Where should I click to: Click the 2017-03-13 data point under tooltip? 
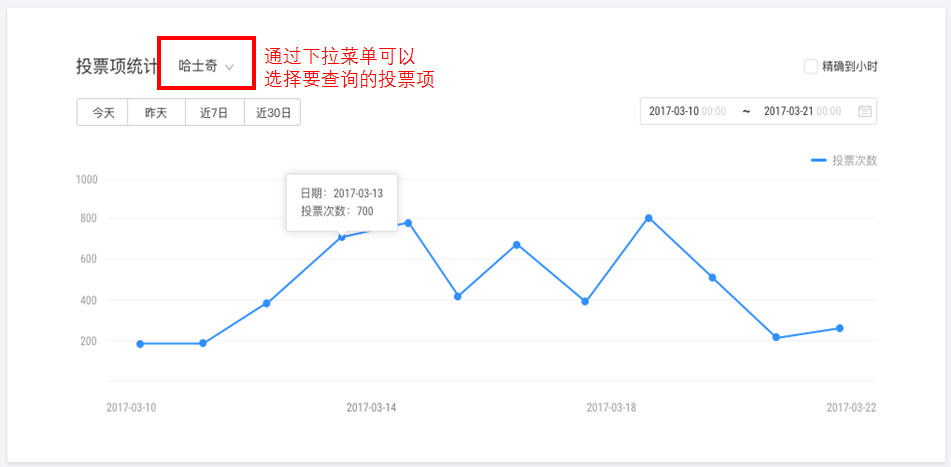[341, 237]
